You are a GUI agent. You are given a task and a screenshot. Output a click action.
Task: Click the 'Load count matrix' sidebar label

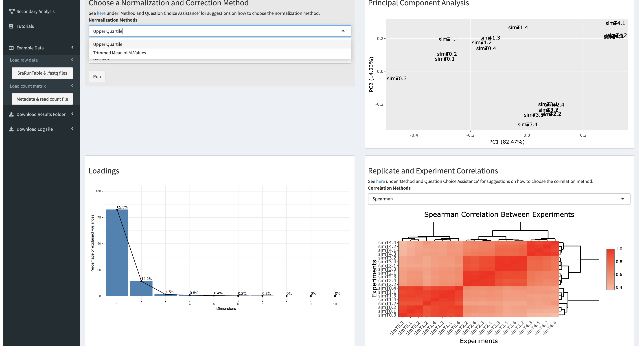28,86
